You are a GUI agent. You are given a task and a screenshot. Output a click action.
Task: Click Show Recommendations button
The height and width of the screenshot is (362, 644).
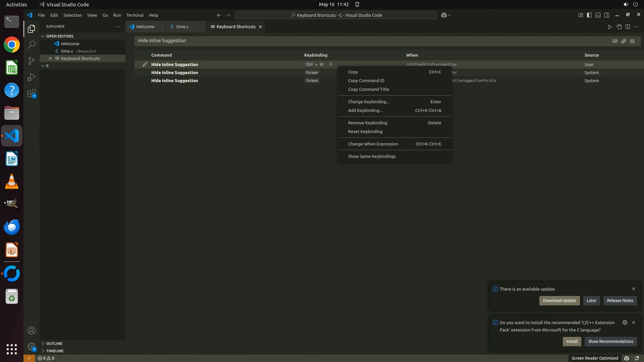tap(610, 341)
